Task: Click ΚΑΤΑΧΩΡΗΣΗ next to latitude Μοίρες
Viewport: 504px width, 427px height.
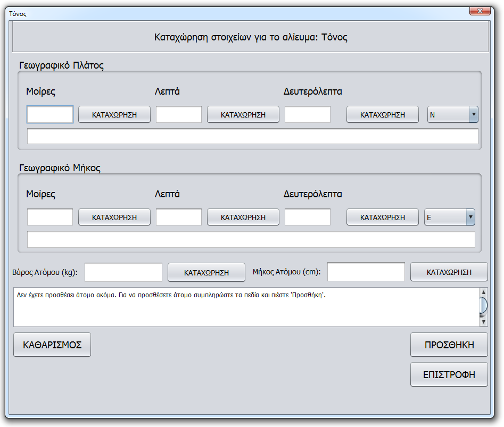Action: (114, 115)
